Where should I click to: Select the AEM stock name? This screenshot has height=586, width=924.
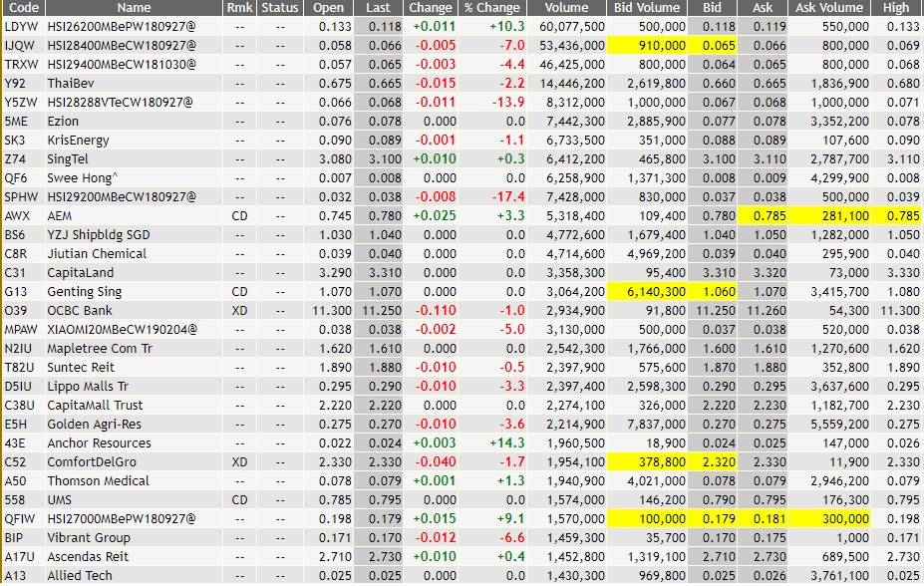pos(60,215)
